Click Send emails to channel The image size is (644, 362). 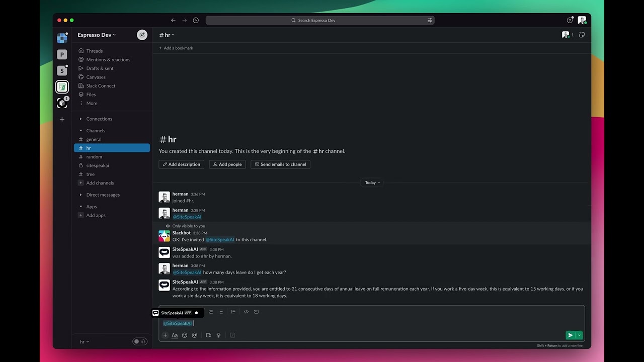pyautogui.click(x=280, y=164)
